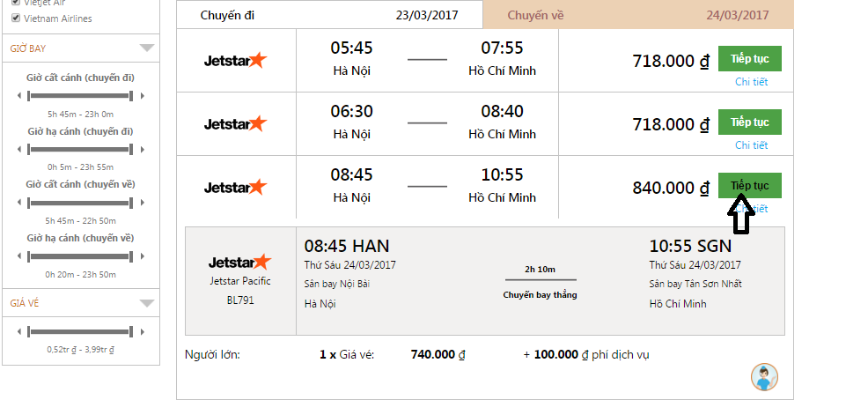Click left arrow of Giờ hạ cánh (chuyến đi) slider
Screen dimensions: 868x400
pos(19,150)
